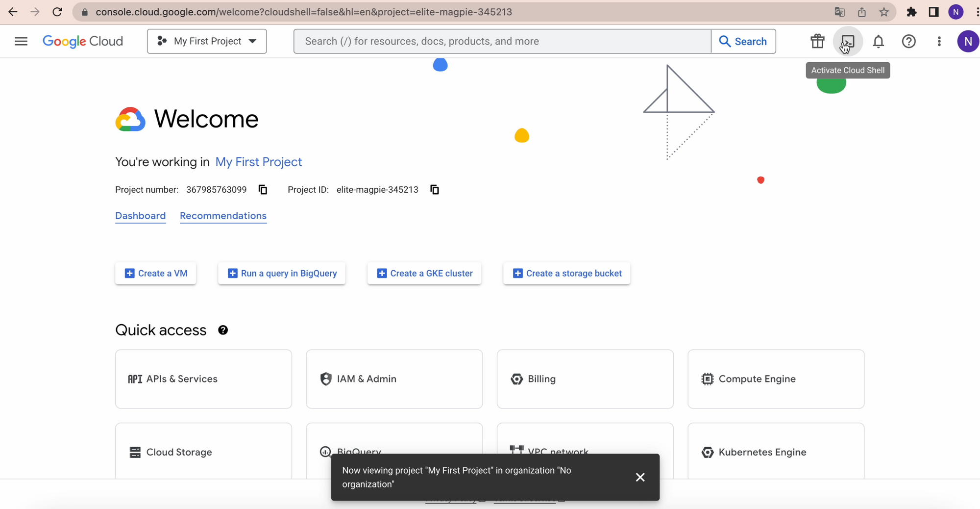Image resolution: width=980 pixels, height=509 pixels.
Task: Open the IAM & Admin quick access card
Action: coord(394,379)
